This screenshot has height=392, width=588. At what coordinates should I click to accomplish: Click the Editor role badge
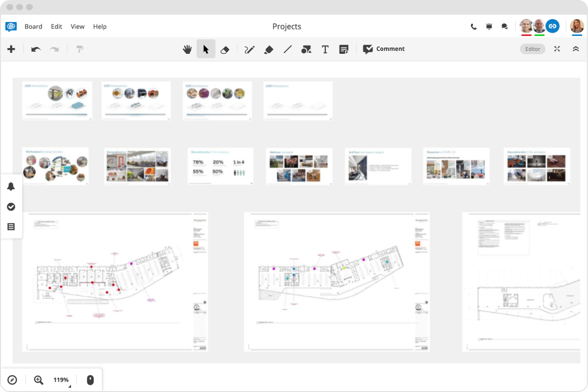(533, 49)
